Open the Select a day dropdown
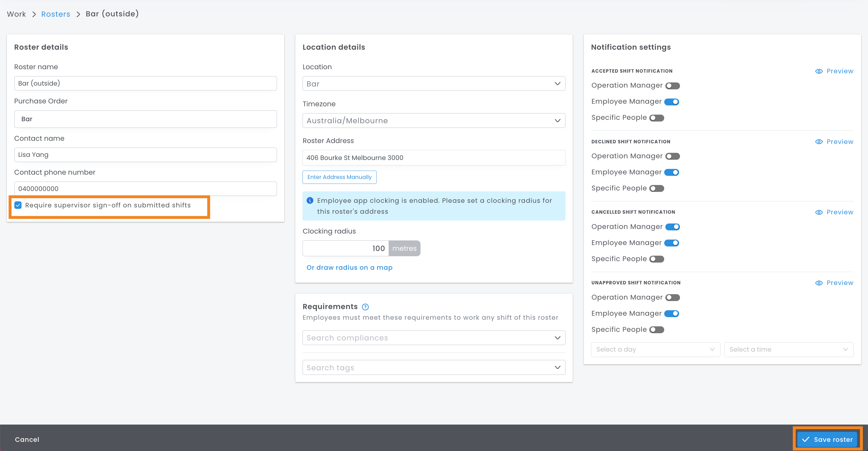Viewport: 868px width, 451px height. [x=655, y=350]
